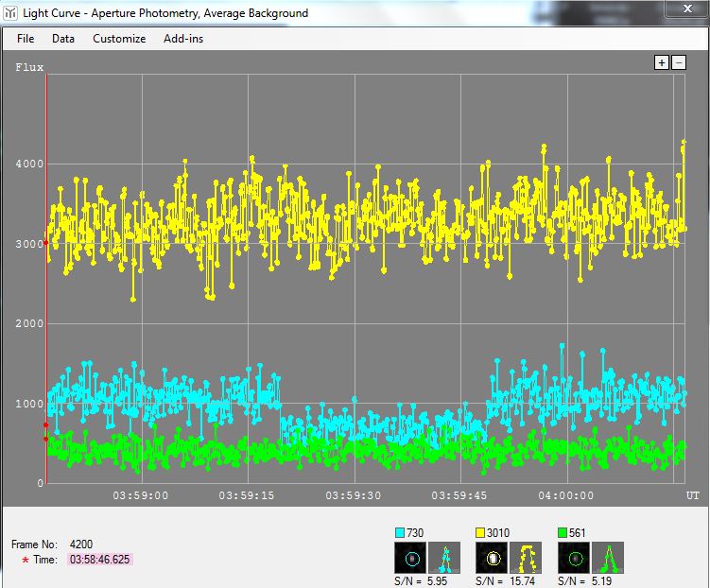Screen dimensions: 710x588
Task: Click the highlighted time value 03:58:46.625
Action: click(99, 560)
